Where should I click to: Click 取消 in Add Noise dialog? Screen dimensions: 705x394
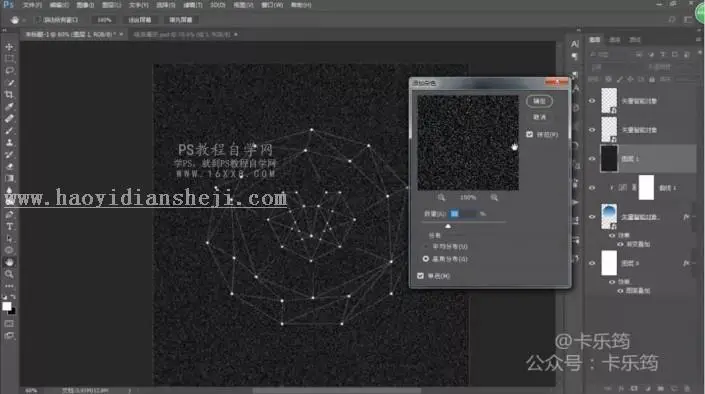click(540, 117)
